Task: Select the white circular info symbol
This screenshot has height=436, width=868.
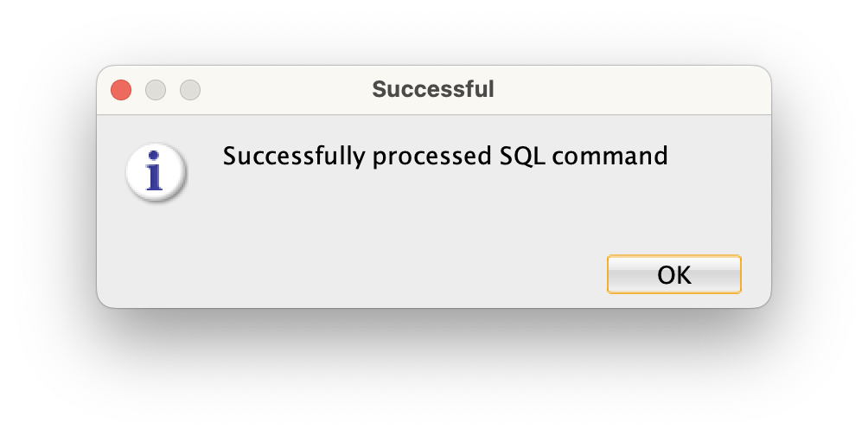Action: point(156,171)
